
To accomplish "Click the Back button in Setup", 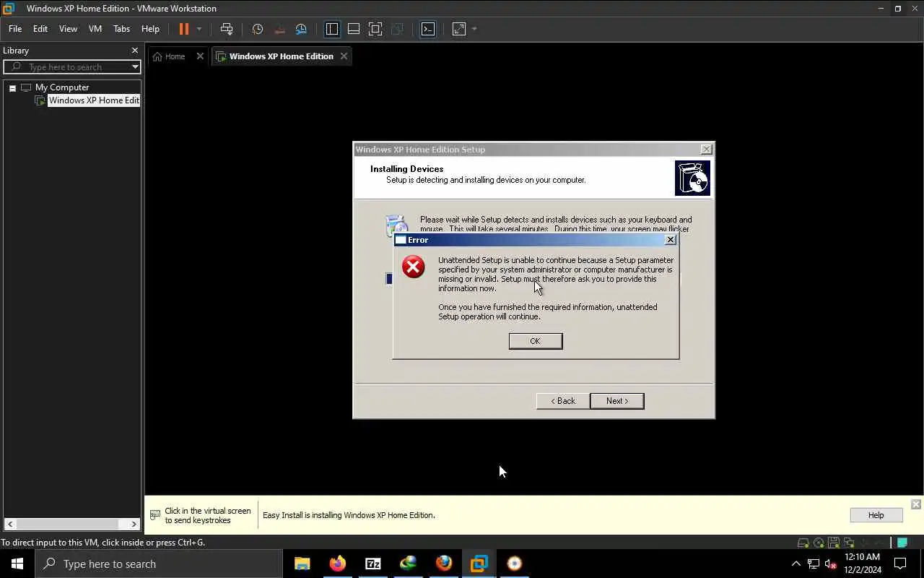I will [x=563, y=401].
